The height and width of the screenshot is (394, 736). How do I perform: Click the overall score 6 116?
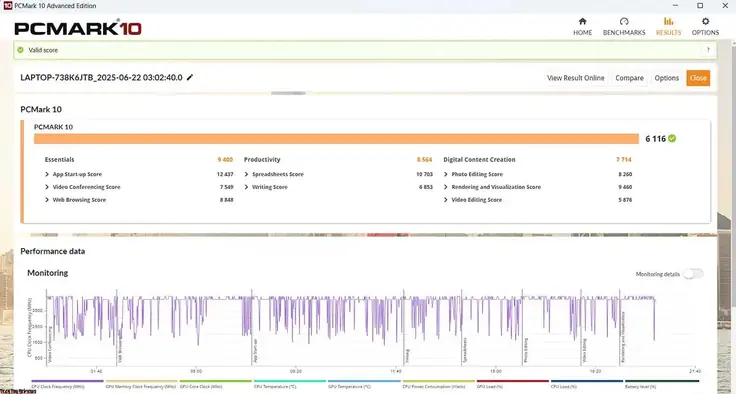pyautogui.click(x=655, y=139)
